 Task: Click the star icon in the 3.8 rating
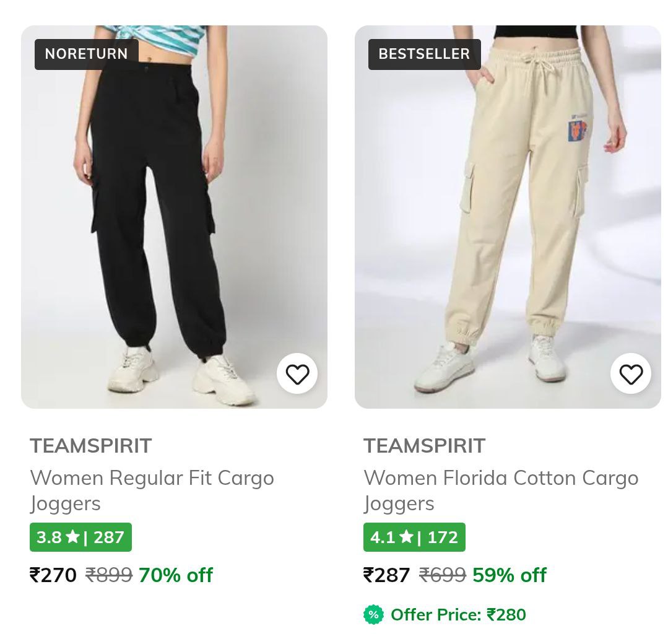point(72,536)
